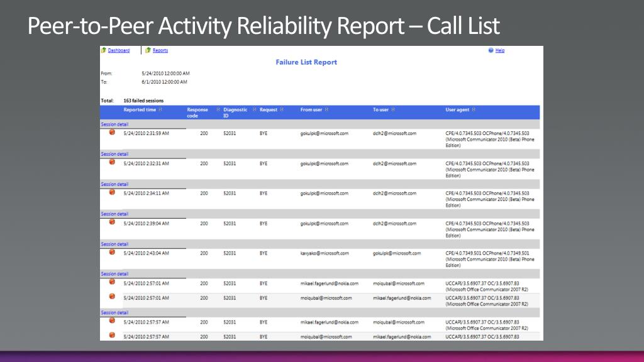Click red failure icon for 2:43:04 AM row
Screen dimensions: 644x362
[112, 252]
